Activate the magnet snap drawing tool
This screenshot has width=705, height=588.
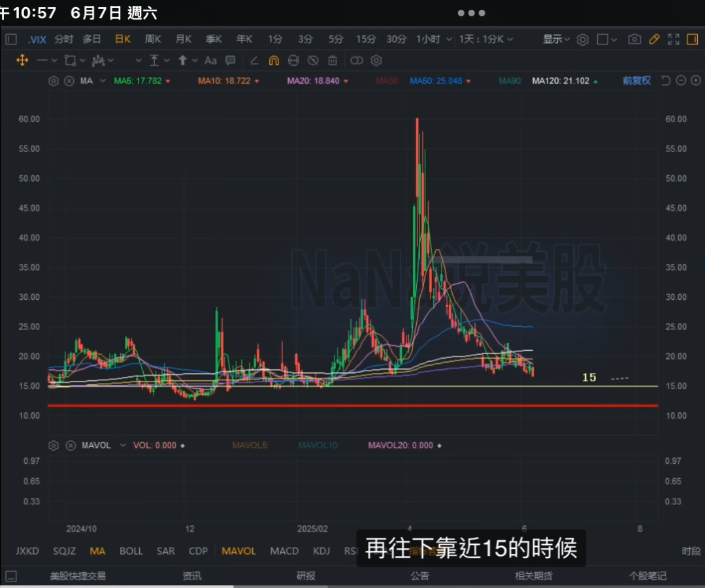274,61
